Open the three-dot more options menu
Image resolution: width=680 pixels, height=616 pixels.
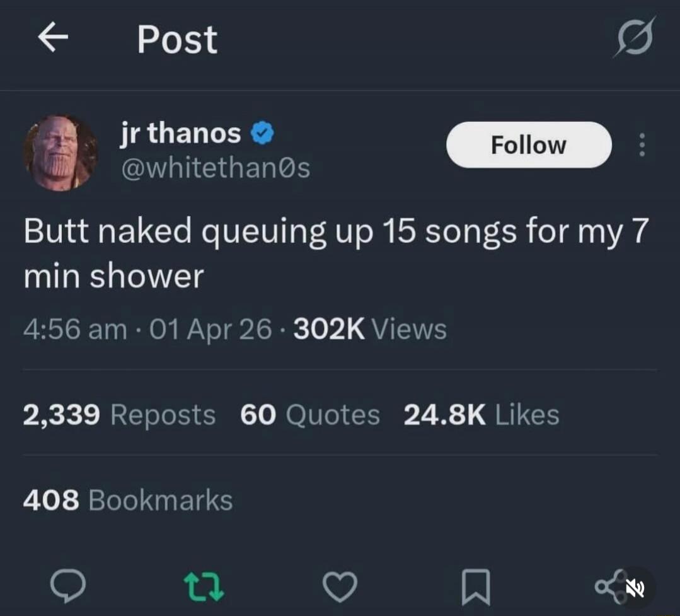tap(642, 144)
